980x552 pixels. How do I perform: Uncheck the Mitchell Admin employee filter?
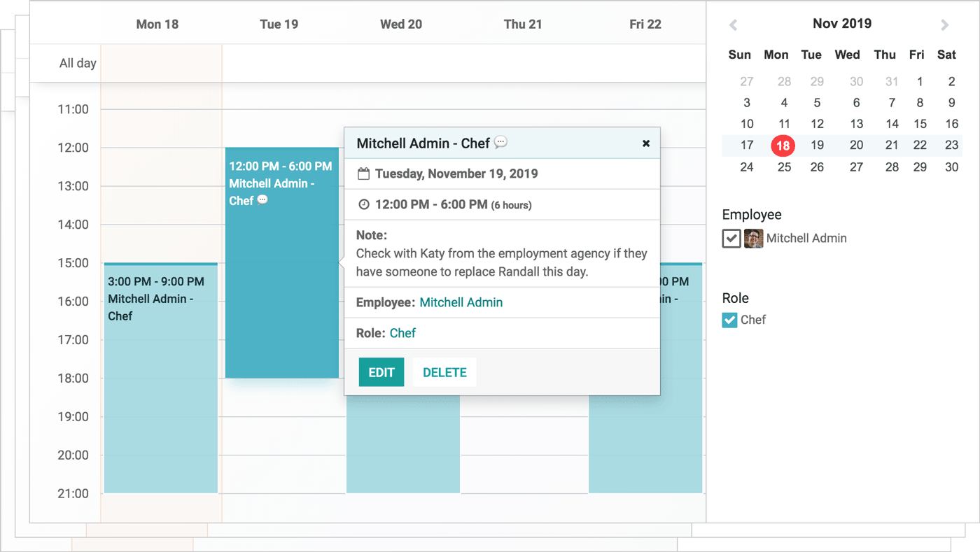point(731,238)
